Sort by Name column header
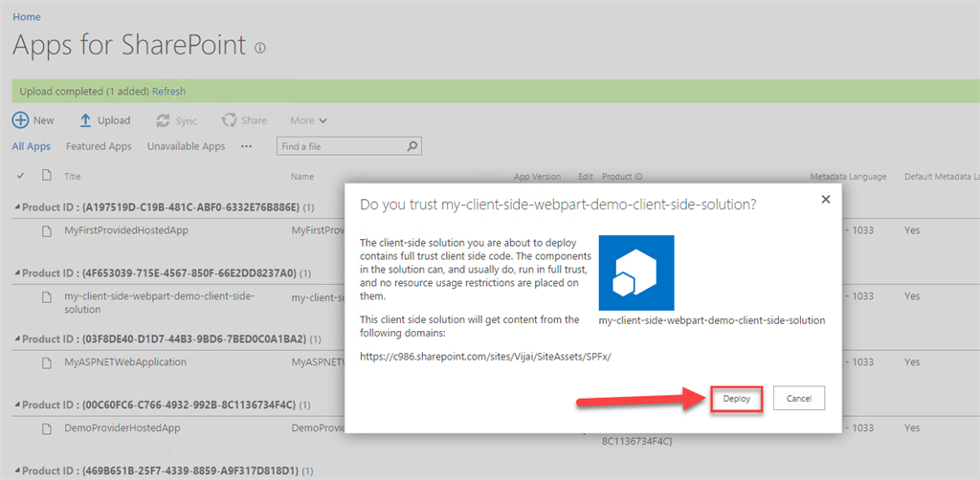 [x=301, y=177]
